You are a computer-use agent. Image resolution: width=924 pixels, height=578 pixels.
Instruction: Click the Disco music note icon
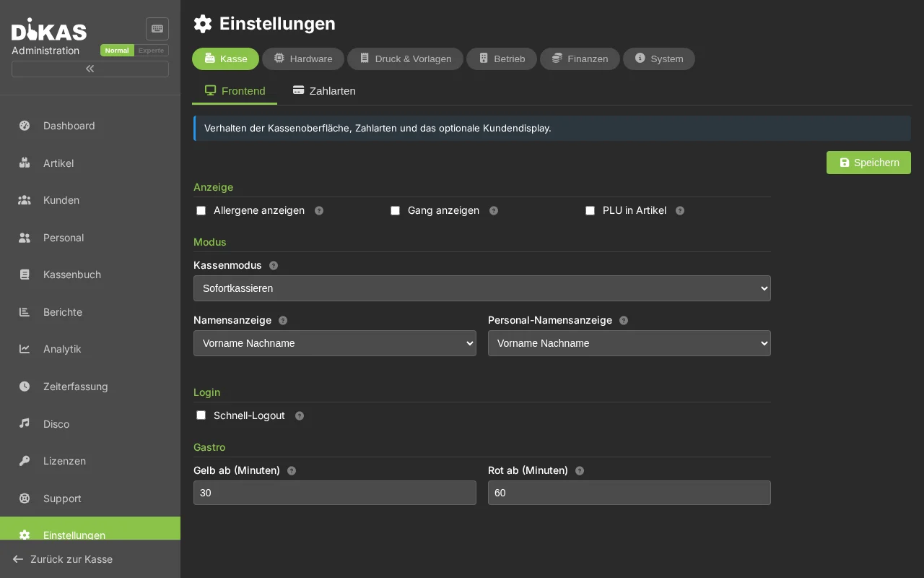pyautogui.click(x=25, y=423)
